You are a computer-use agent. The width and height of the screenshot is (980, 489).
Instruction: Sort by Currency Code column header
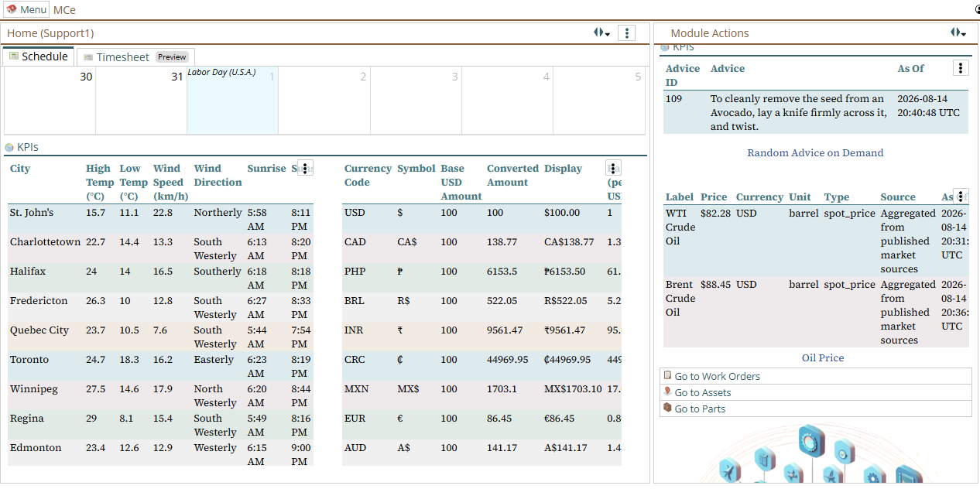pos(368,176)
